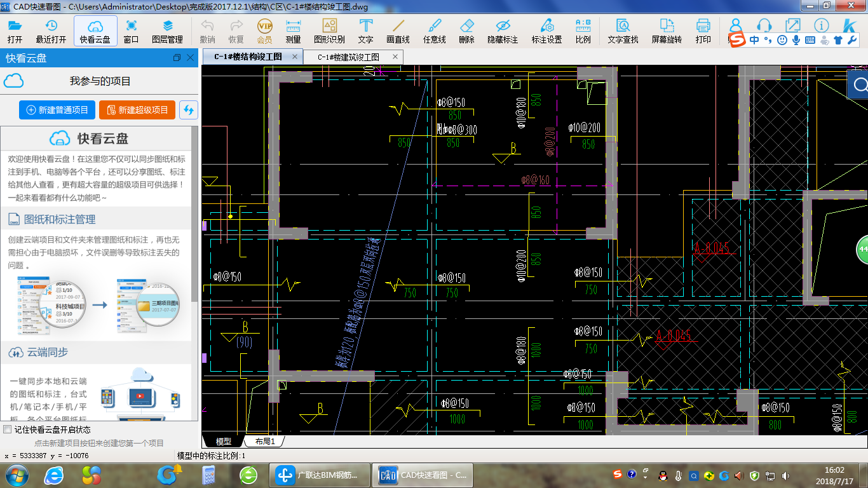Click the 打印 print icon
The image size is (868, 488).
tap(703, 30)
